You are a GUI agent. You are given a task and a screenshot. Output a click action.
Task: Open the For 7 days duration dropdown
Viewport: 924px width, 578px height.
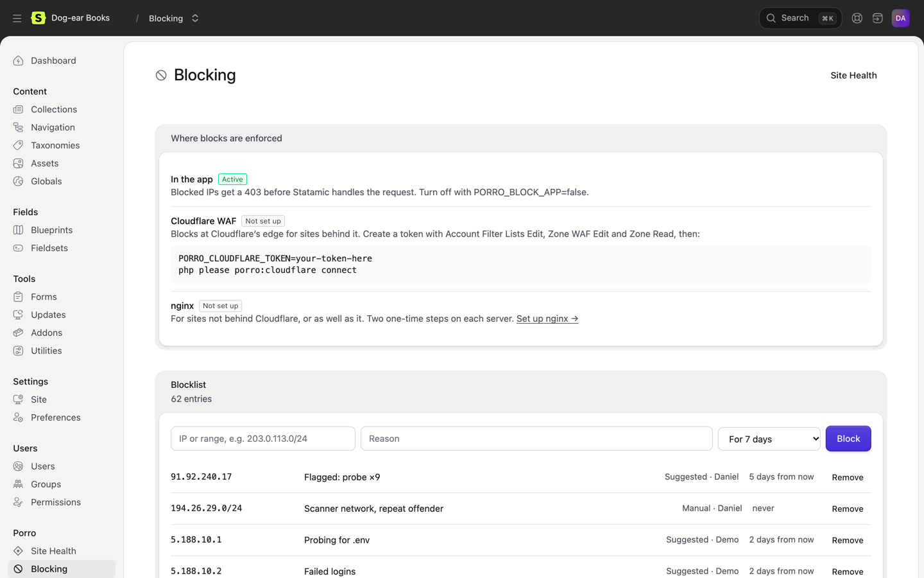point(769,439)
